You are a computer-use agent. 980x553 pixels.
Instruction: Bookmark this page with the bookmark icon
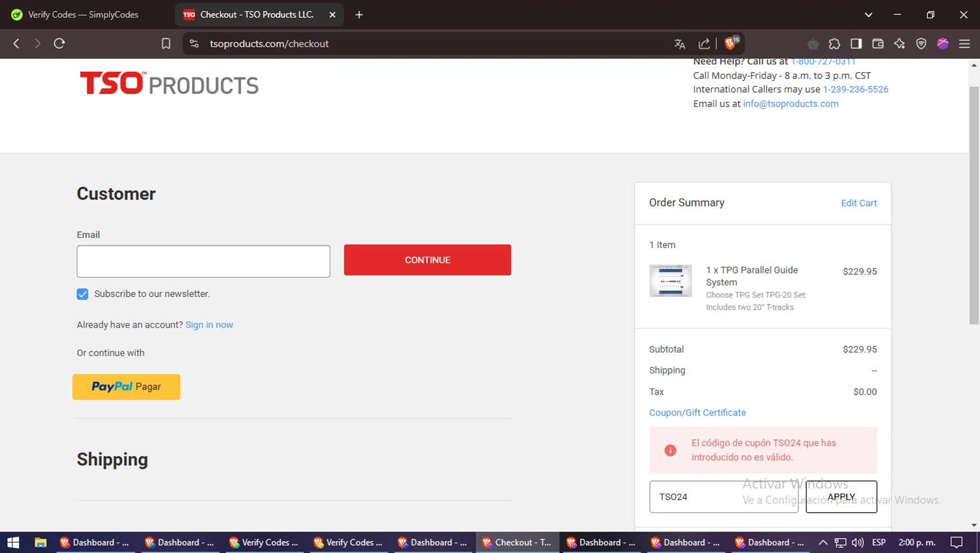click(166, 44)
